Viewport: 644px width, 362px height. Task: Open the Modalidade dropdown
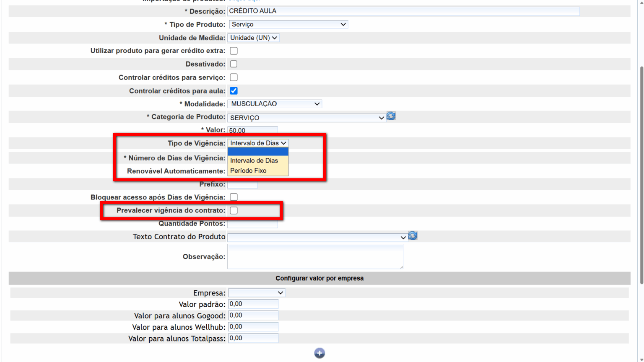click(275, 104)
